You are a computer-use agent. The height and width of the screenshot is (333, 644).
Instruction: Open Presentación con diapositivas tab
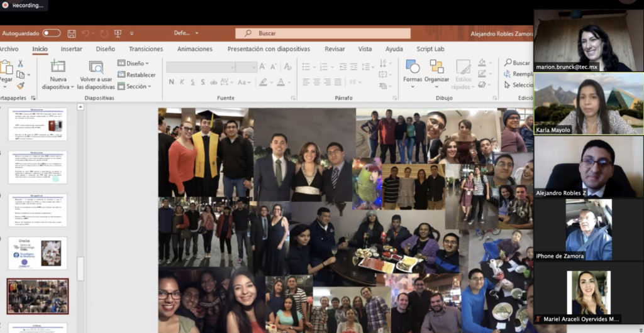269,49
